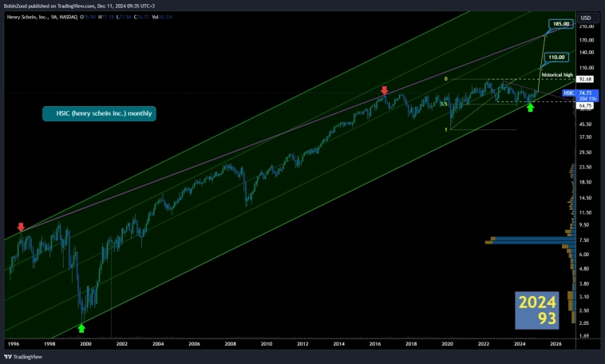Select the 185.00 price target callout
The width and height of the screenshot is (605, 364).
pyautogui.click(x=561, y=24)
